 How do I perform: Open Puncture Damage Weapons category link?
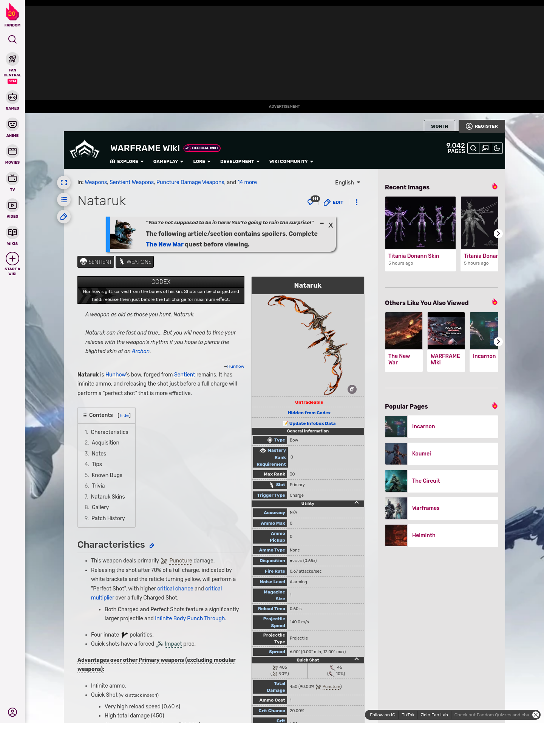[x=190, y=182]
